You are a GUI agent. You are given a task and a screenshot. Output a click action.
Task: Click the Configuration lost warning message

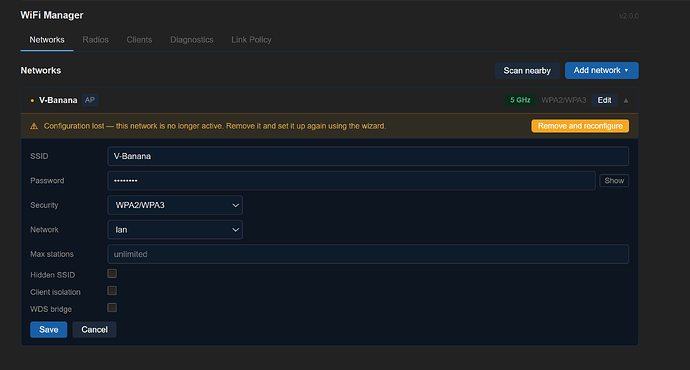215,126
